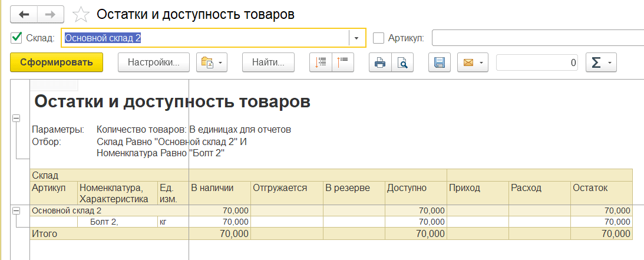Click the Номенклатура Равно "Болт 2" filter text
The height and width of the screenshot is (260, 644).
(162, 153)
